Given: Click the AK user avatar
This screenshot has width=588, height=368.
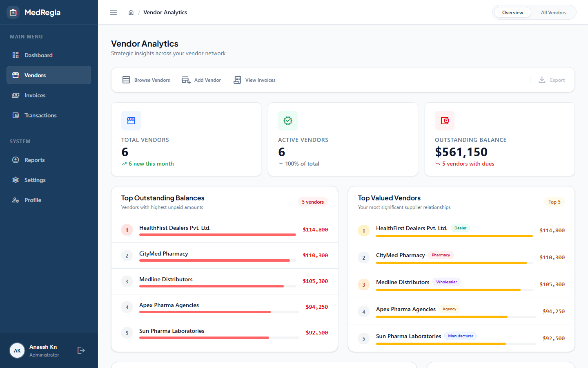Looking at the screenshot, I should 17,350.
